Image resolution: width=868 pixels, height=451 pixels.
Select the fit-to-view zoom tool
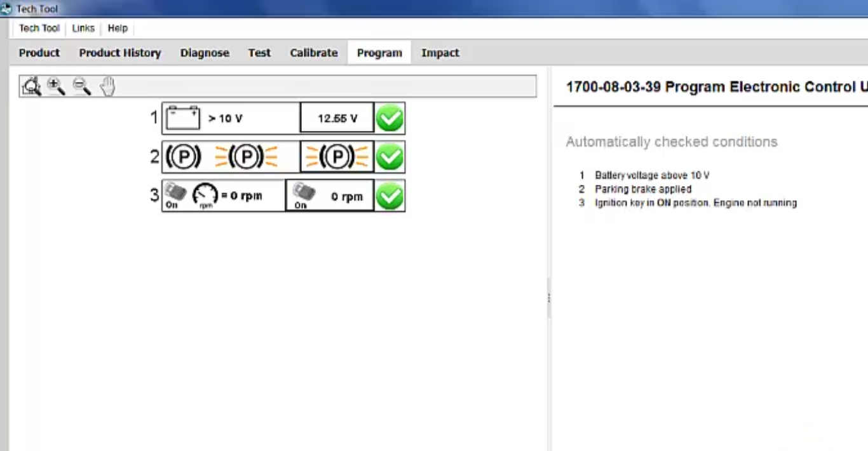pos(31,86)
